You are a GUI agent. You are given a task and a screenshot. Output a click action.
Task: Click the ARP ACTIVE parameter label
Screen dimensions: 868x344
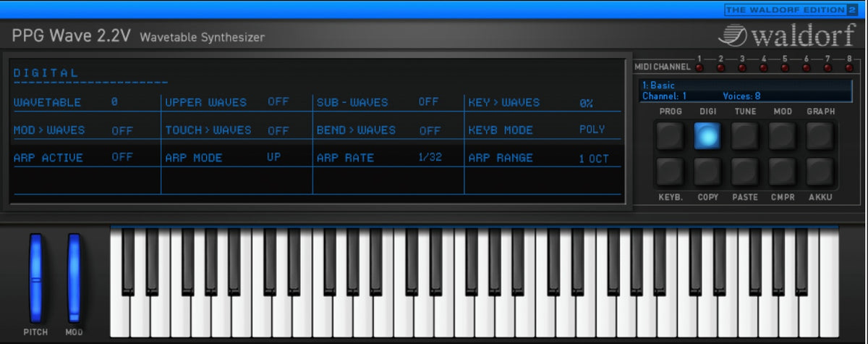pyautogui.click(x=48, y=157)
